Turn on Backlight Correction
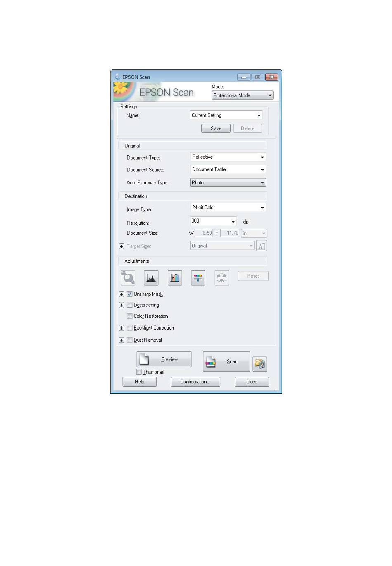 (130, 328)
